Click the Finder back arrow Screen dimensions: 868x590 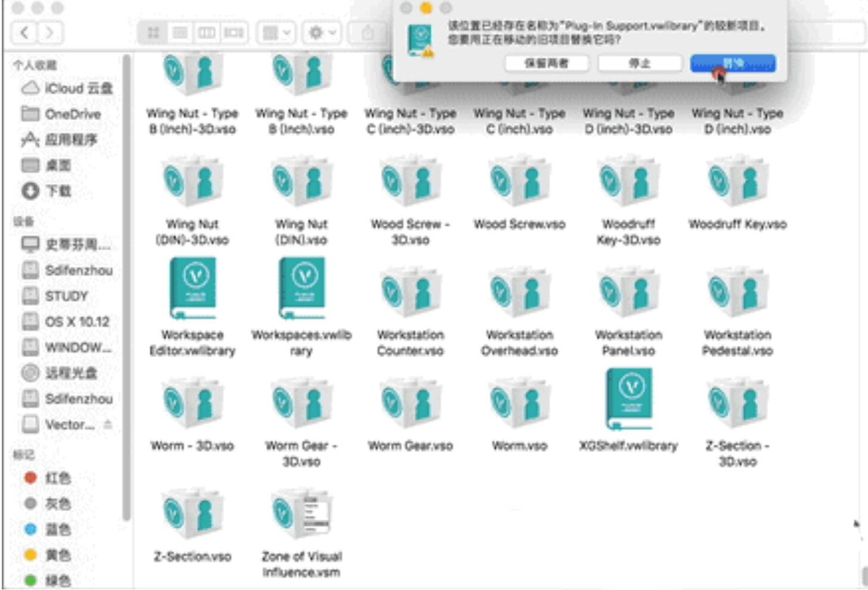click(x=24, y=32)
